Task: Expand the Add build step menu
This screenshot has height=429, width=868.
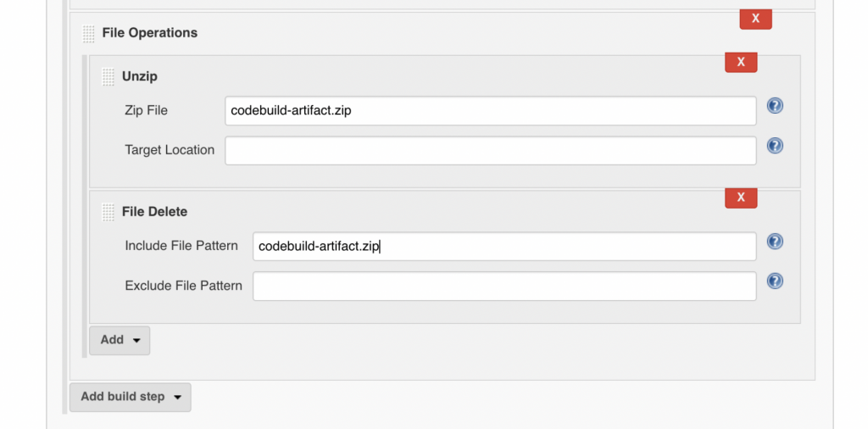Action: [131, 397]
